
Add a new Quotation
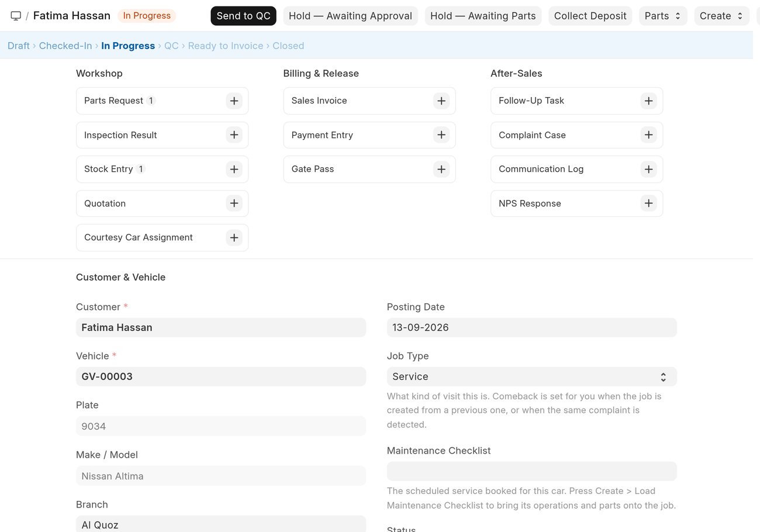tap(234, 203)
